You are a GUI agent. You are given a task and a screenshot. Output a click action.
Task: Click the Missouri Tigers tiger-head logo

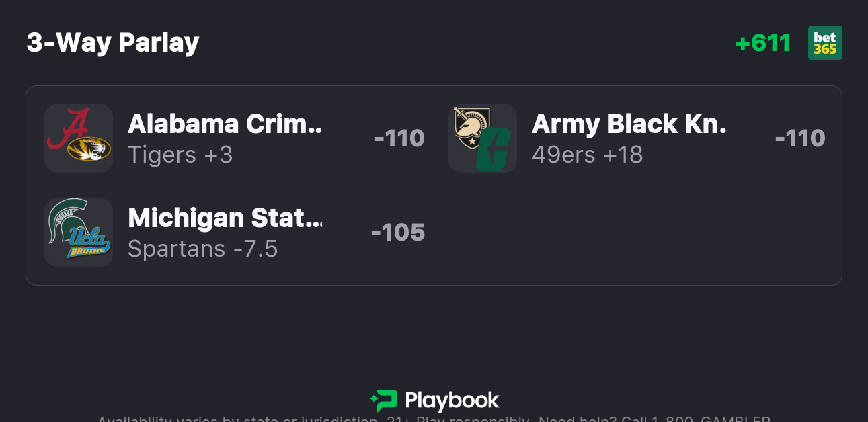pos(89,149)
